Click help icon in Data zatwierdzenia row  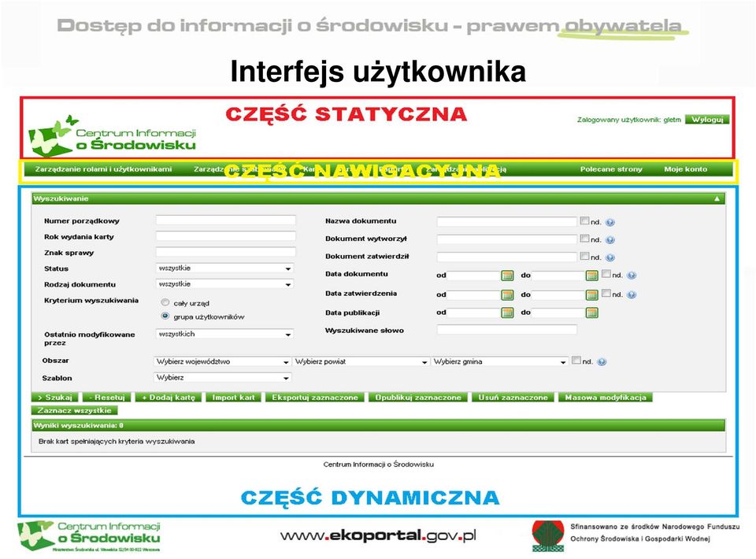point(632,294)
